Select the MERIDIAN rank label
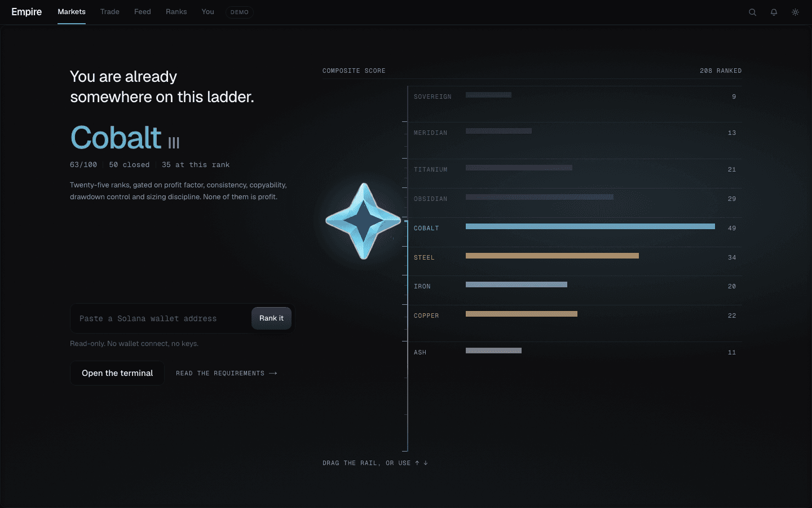This screenshot has height=508, width=812. click(431, 133)
